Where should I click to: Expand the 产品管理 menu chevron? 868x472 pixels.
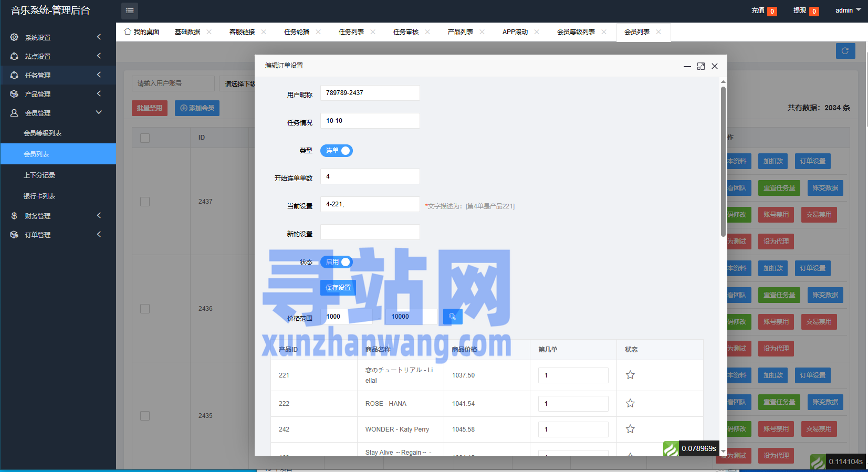pos(99,93)
